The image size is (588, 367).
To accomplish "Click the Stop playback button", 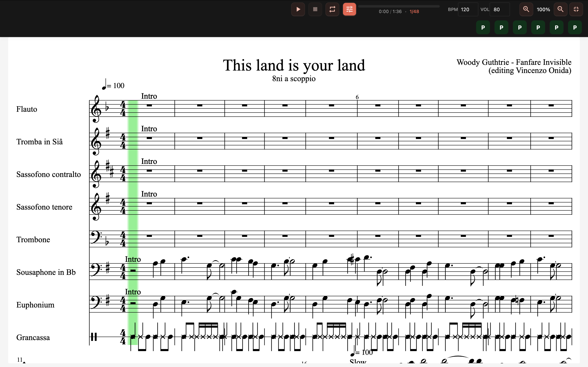I will click(x=315, y=9).
